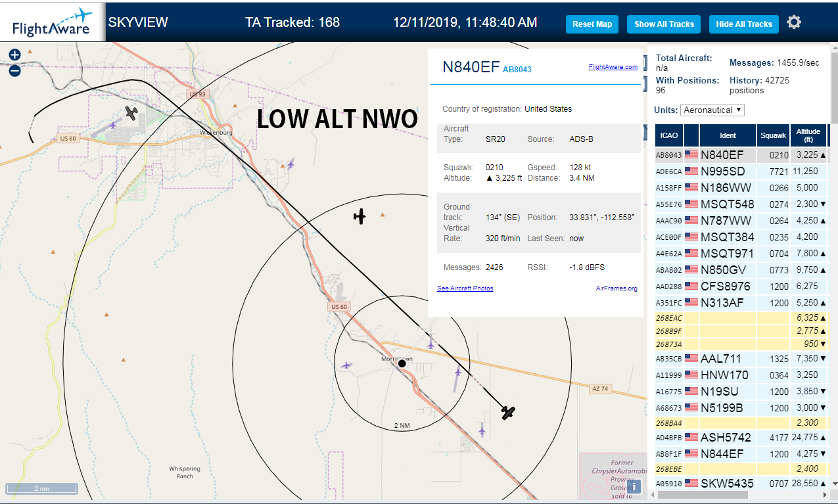Open the AirFrames.org link
838x504 pixels.
(x=617, y=288)
